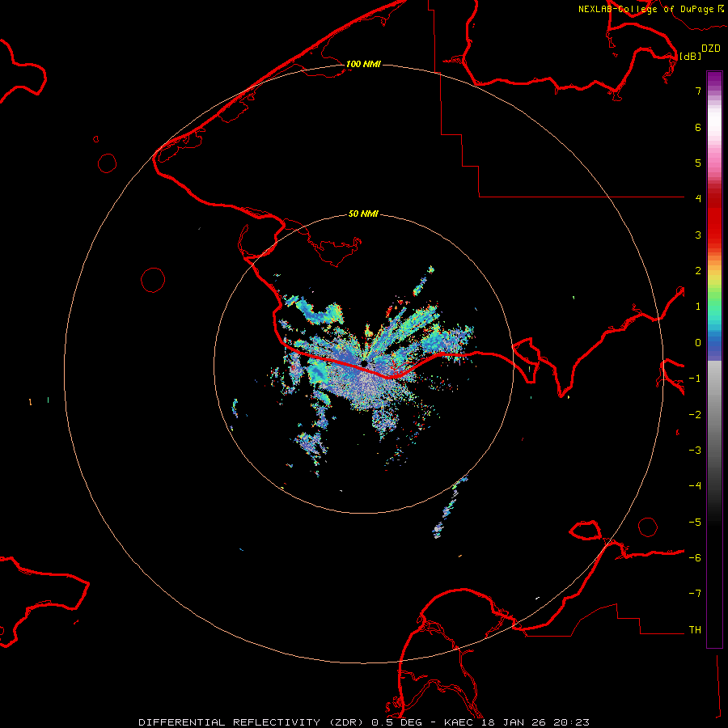Click the '-5' value on the color scale
This screenshot has width=728, height=728.
pos(695,523)
